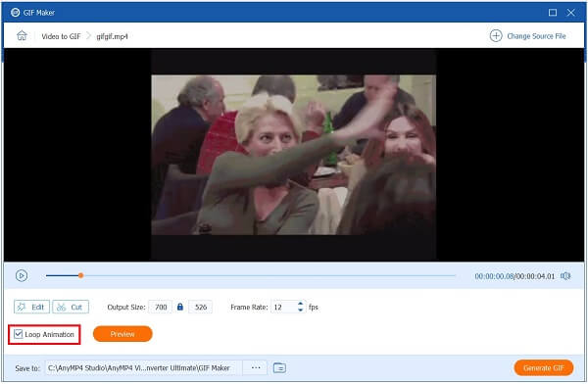This screenshot has width=588, height=384.
Task: Toggle the aspect ratio lock icon
Action: point(180,307)
